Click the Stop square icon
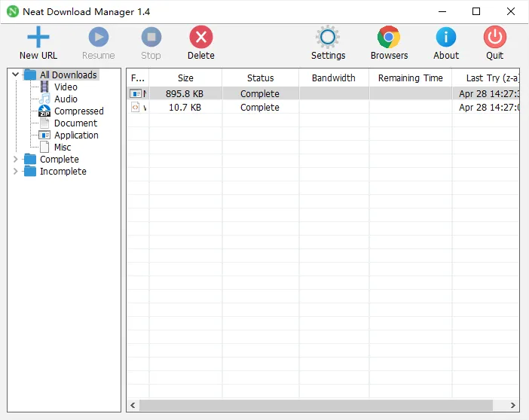 point(151,37)
